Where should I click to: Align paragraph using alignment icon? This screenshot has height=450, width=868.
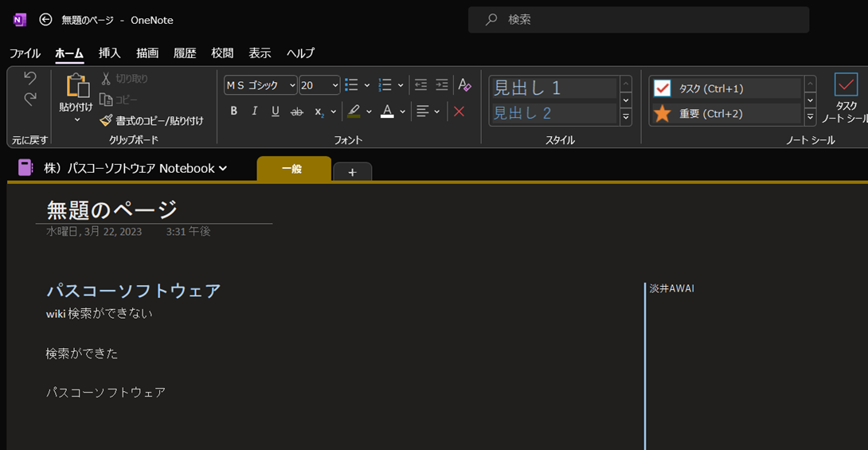click(x=423, y=112)
